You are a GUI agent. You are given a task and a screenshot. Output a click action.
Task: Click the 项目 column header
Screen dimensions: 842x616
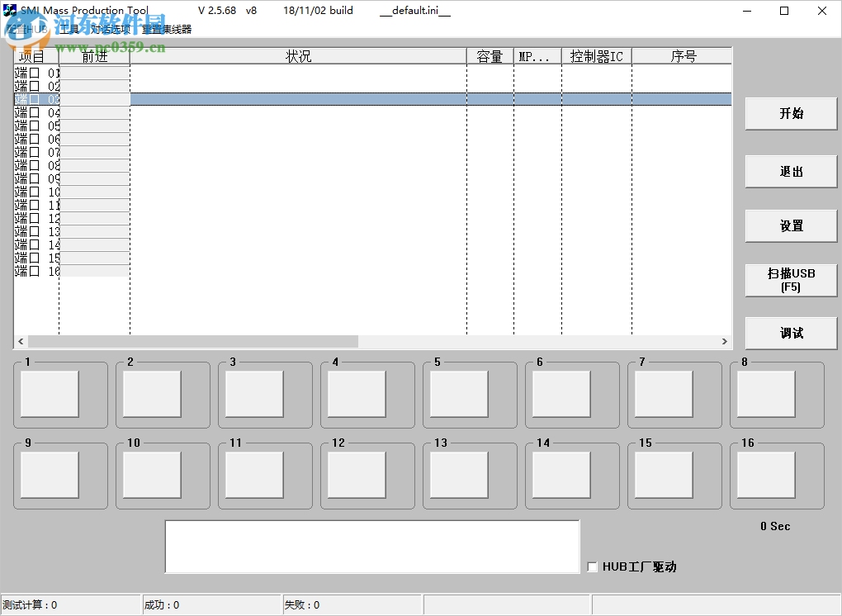point(36,56)
